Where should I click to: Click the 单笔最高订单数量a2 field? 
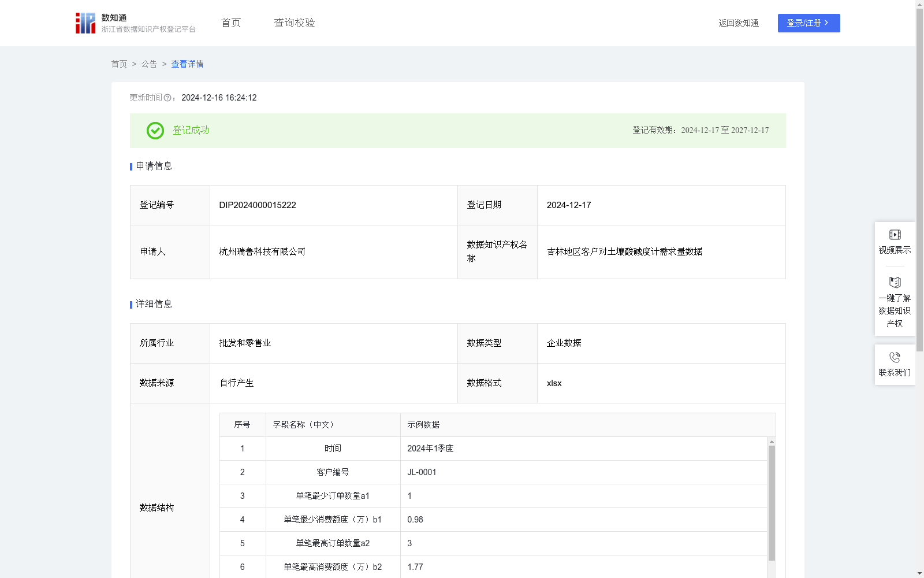(x=333, y=543)
